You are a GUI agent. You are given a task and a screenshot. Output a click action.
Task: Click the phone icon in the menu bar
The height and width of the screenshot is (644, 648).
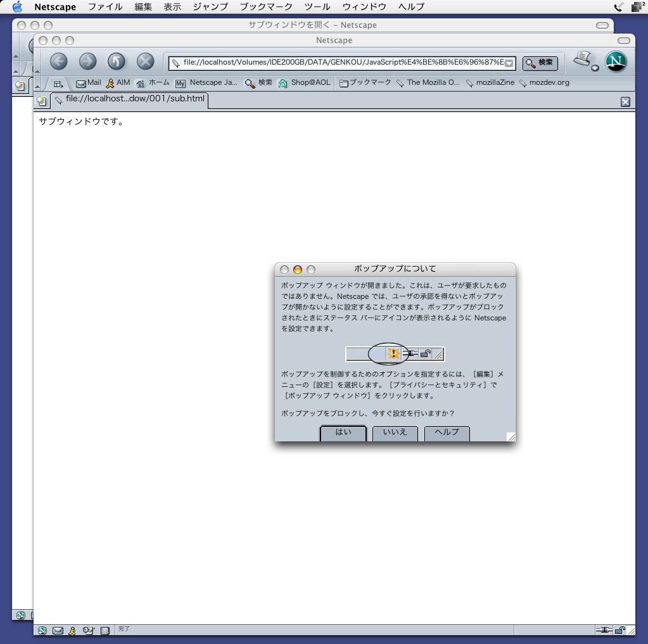coord(619,6)
